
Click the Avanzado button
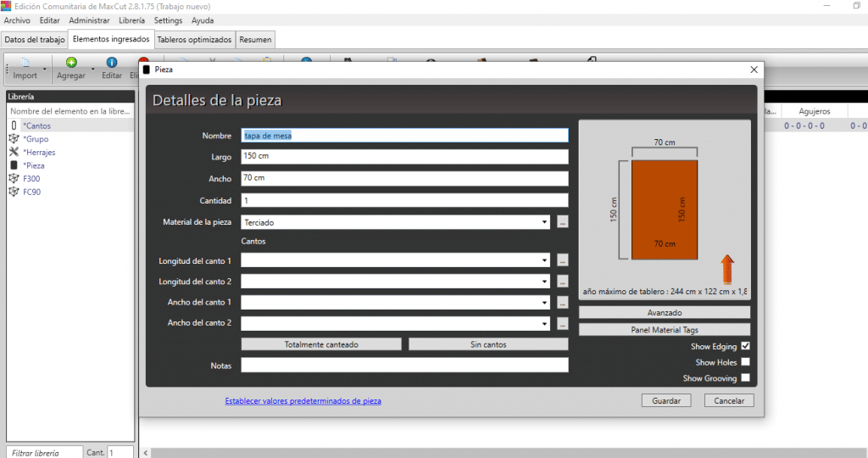[x=665, y=313]
